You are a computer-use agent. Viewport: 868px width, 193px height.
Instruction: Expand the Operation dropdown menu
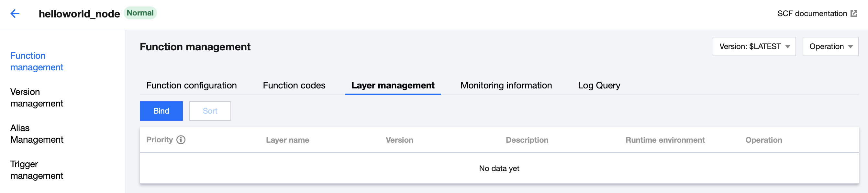click(x=830, y=46)
